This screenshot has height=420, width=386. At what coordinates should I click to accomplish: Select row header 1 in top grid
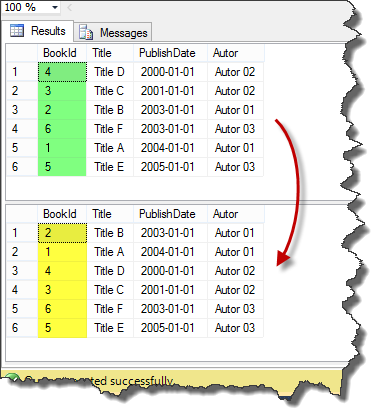click(x=22, y=72)
